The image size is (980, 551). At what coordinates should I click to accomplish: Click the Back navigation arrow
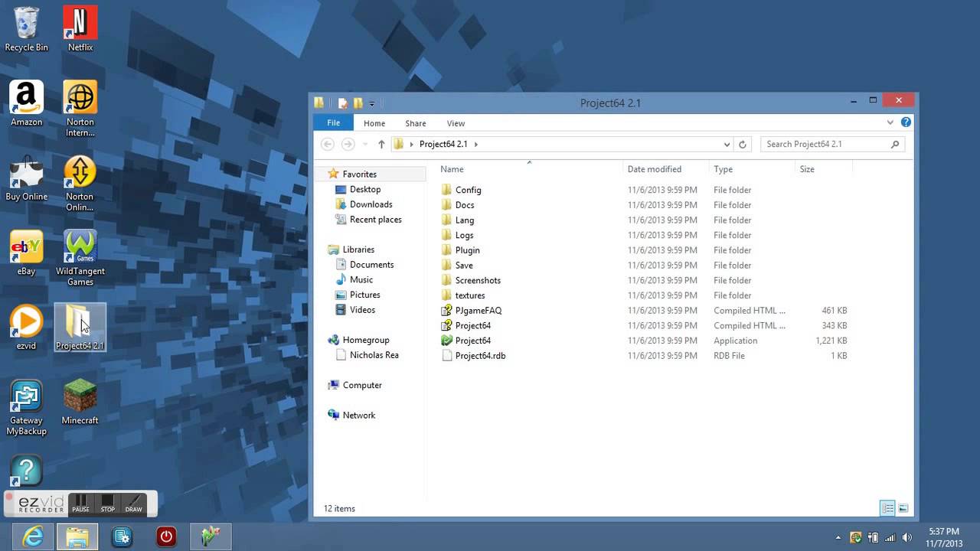pyautogui.click(x=328, y=144)
